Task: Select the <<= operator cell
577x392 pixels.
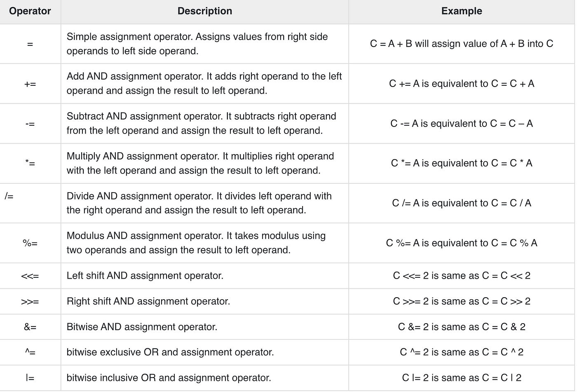Action: pos(30,276)
